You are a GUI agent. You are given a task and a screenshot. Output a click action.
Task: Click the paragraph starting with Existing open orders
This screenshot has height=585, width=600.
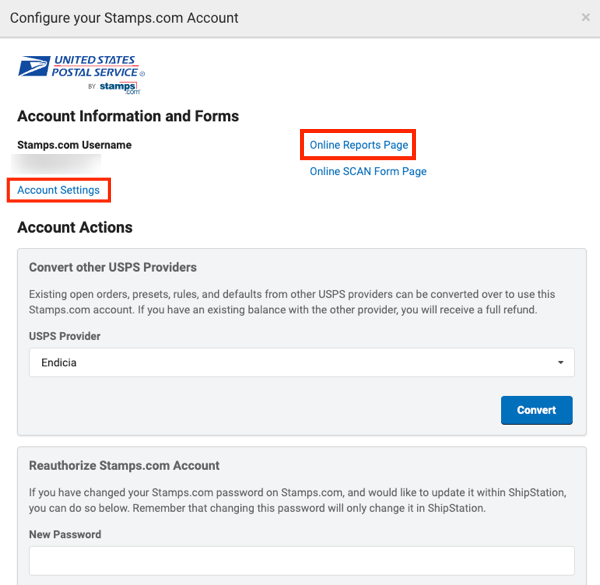click(x=292, y=302)
